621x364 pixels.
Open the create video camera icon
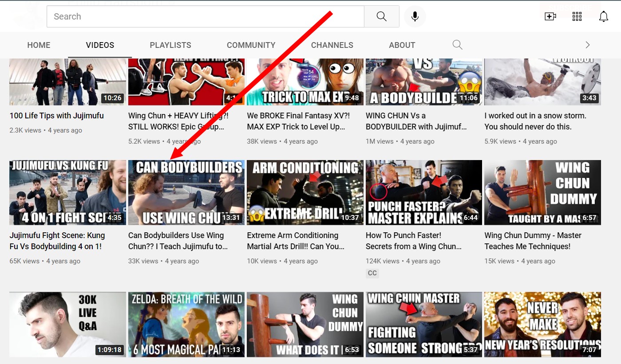[x=550, y=16]
